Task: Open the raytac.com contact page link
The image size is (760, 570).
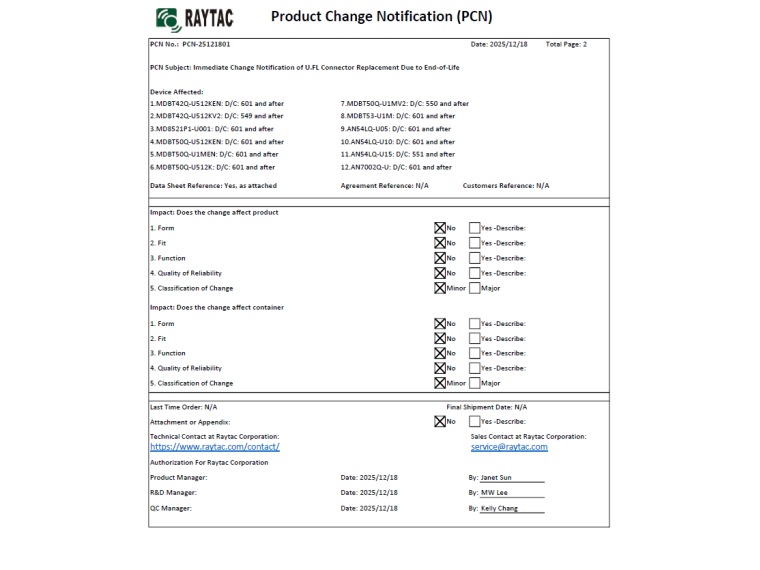Action: pyautogui.click(x=214, y=447)
